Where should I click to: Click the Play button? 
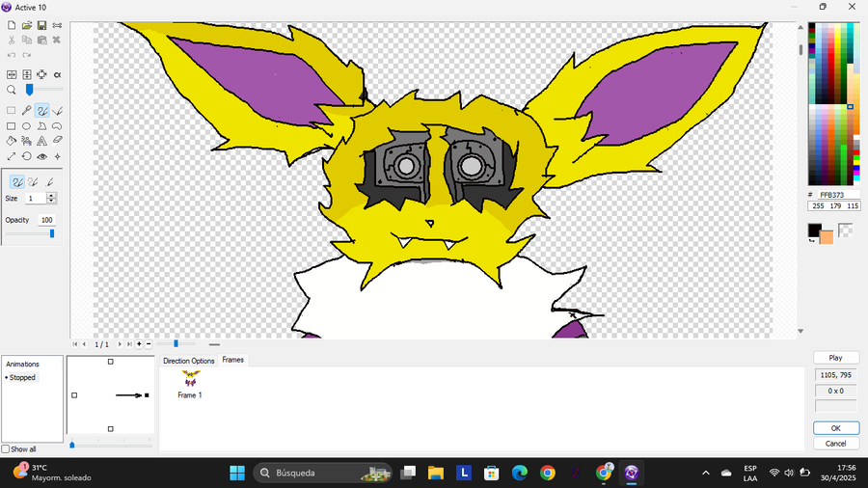coord(836,358)
